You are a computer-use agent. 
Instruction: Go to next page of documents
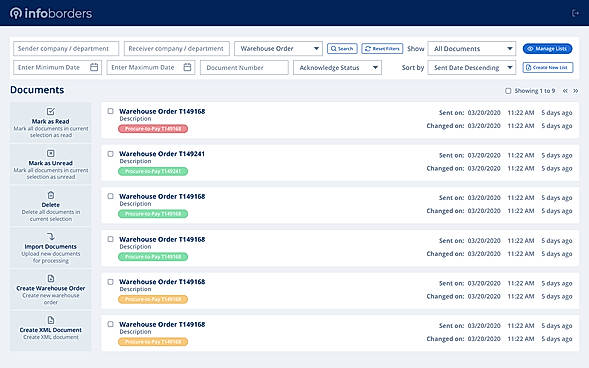(575, 91)
